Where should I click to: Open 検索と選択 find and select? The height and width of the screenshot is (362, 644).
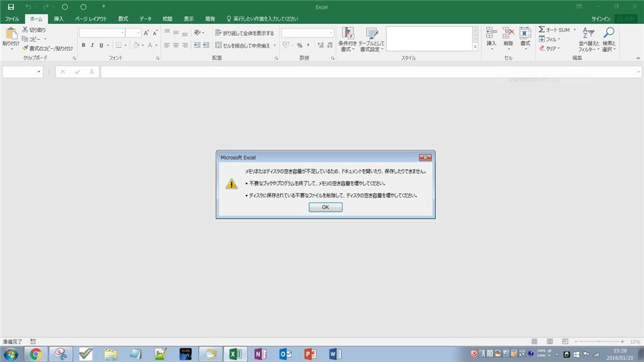tap(609, 40)
